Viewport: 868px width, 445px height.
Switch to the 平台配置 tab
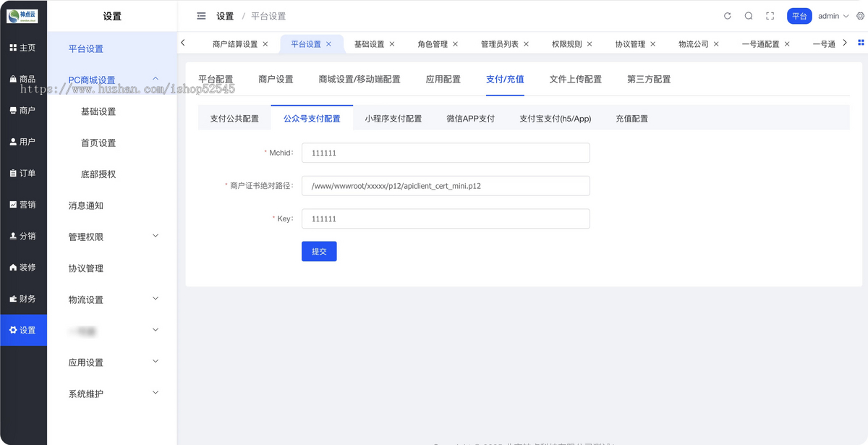pos(216,79)
